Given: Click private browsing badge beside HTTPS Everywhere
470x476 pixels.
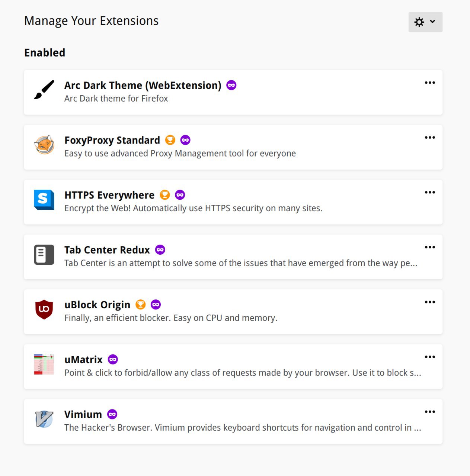Looking at the screenshot, I should 180,195.
